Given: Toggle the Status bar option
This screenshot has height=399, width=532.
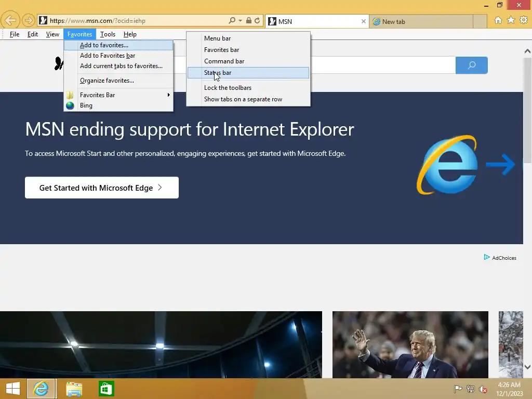Looking at the screenshot, I should (x=248, y=73).
